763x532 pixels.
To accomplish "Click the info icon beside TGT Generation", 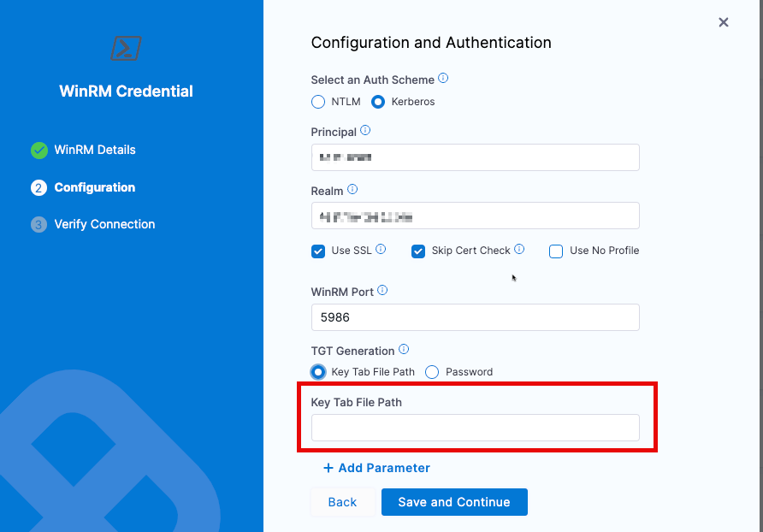I will click(x=404, y=350).
